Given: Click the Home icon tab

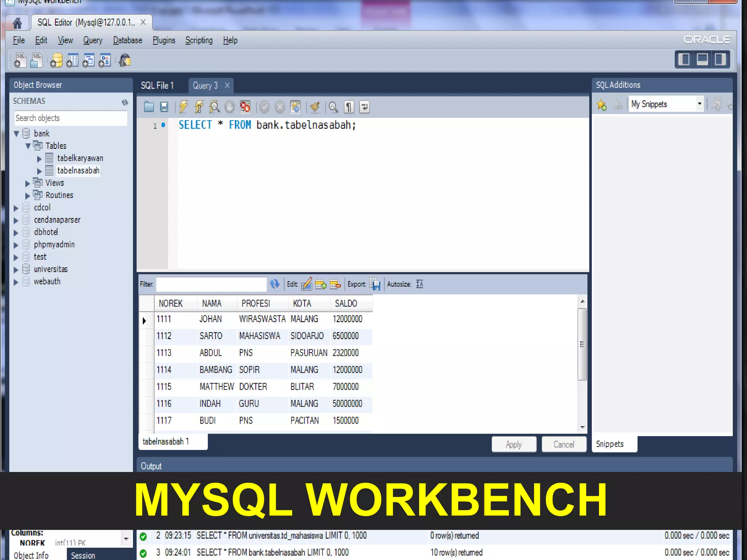Looking at the screenshot, I should 17,23.
